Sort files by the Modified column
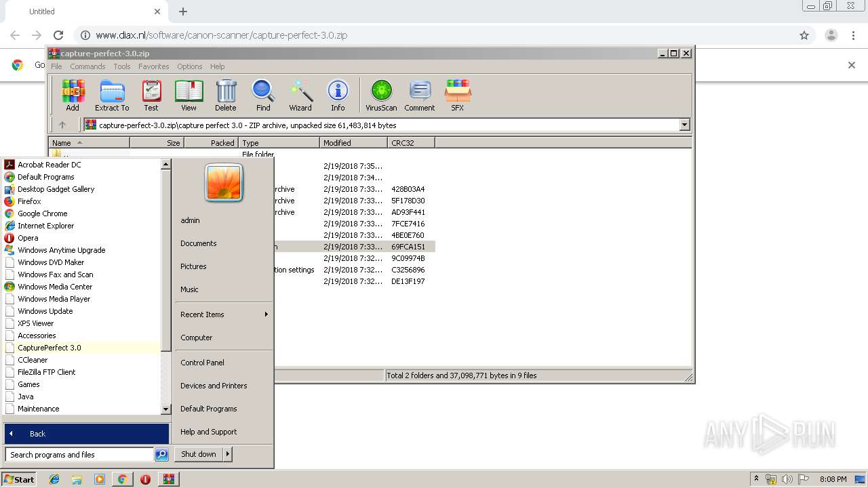Image resolution: width=868 pixels, height=488 pixels. [x=353, y=142]
